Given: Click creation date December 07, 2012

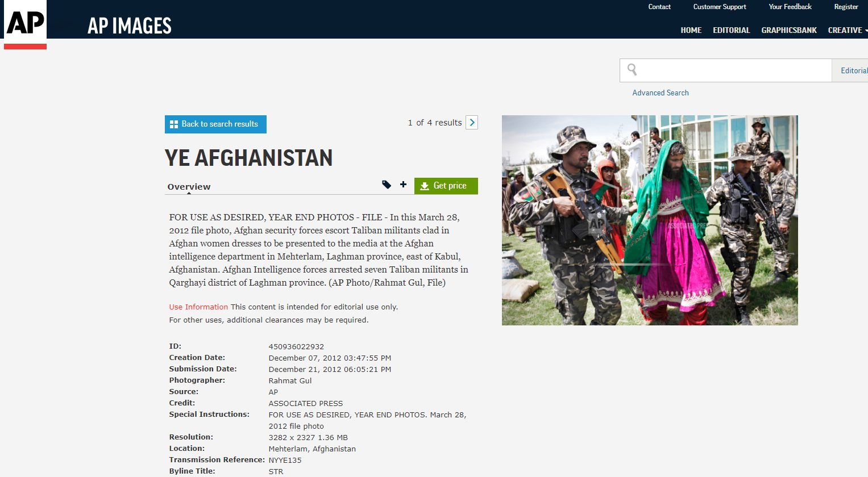Looking at the screenshot, I should click(x=330, y=358).
